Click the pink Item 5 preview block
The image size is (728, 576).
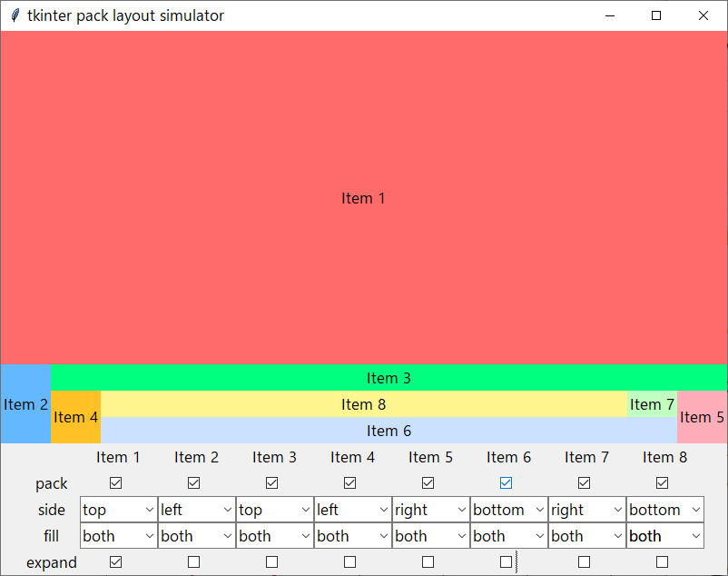pyautogui.click(x=702, y=417)
